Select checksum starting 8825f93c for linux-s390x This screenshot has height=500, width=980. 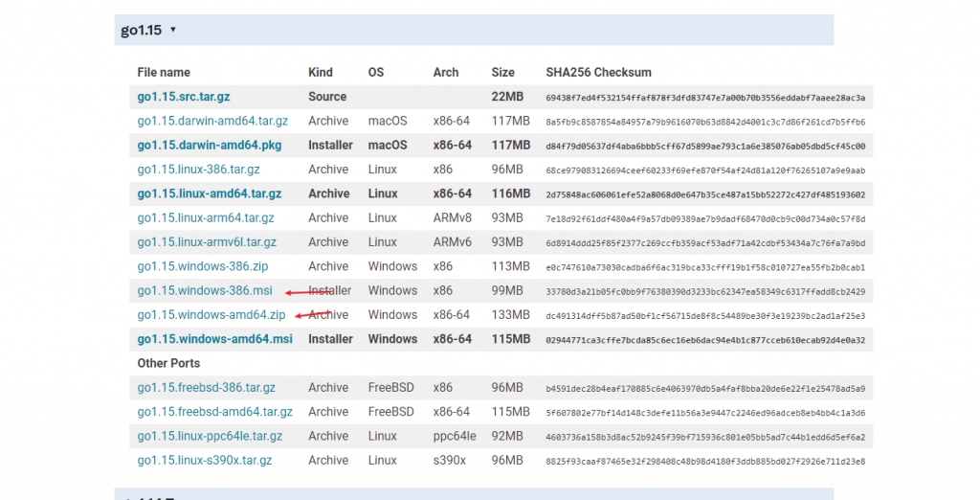click(705, 462)
